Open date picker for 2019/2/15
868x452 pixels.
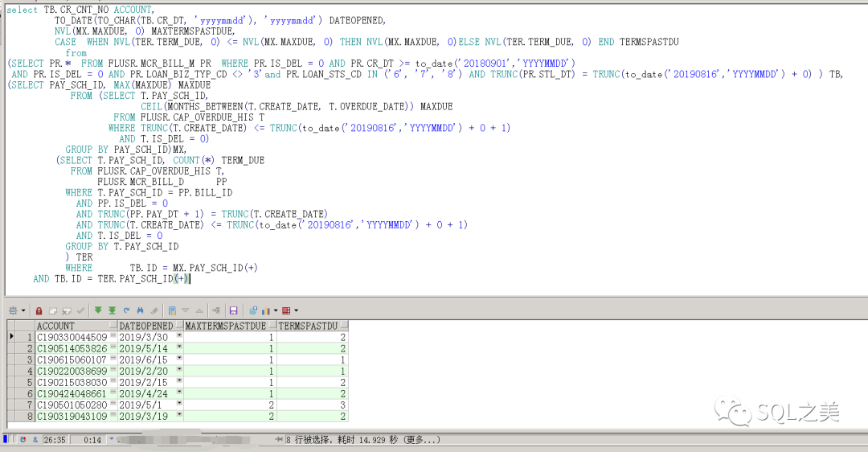[179, 380]
